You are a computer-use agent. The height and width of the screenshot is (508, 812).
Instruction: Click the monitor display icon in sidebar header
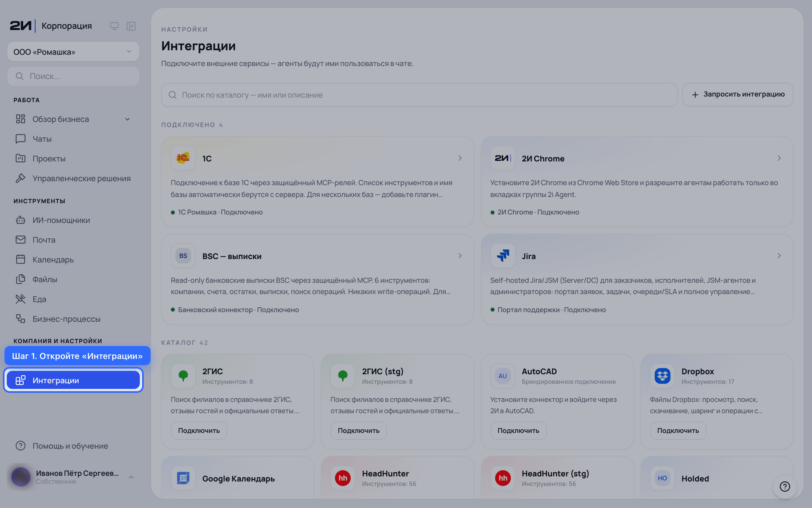[x=114, y=26]
